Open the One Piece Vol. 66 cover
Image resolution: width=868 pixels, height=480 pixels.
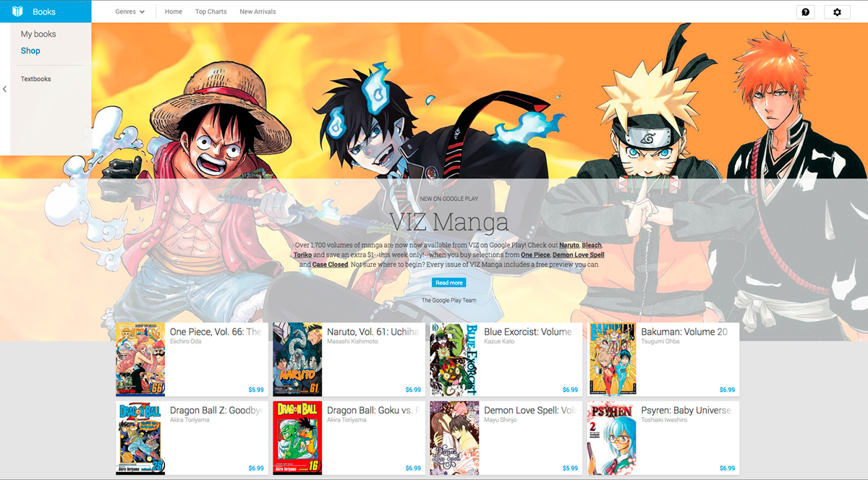[x=140, y=359]
